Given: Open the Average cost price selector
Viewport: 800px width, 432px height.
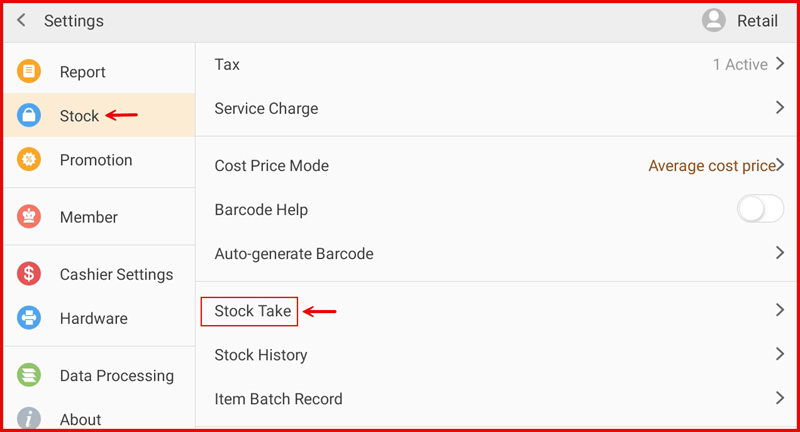Looking at the screenshot, I should 714,166.
